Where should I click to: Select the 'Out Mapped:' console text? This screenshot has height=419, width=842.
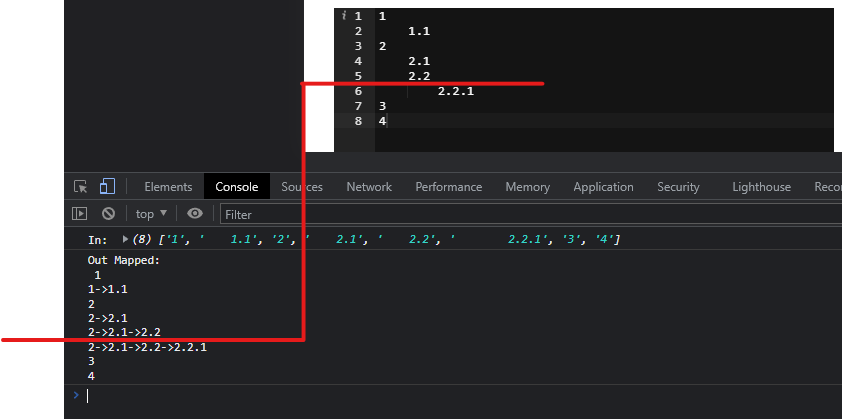124,261
